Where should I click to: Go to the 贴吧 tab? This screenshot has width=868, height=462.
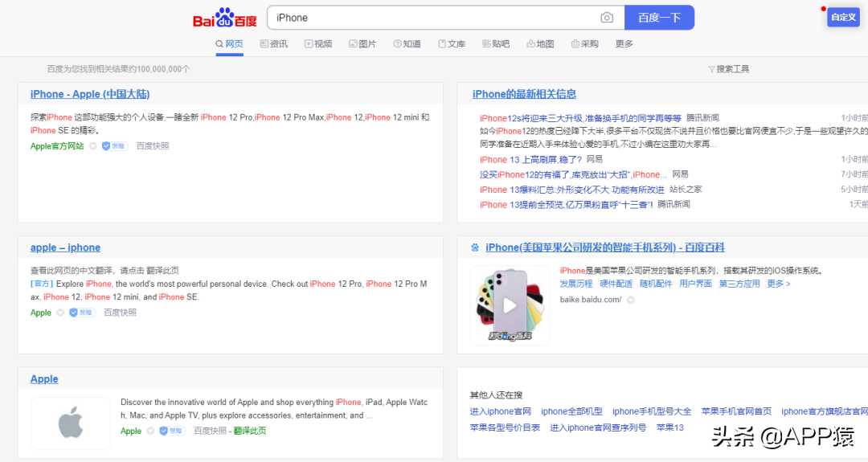pos(495,43)
